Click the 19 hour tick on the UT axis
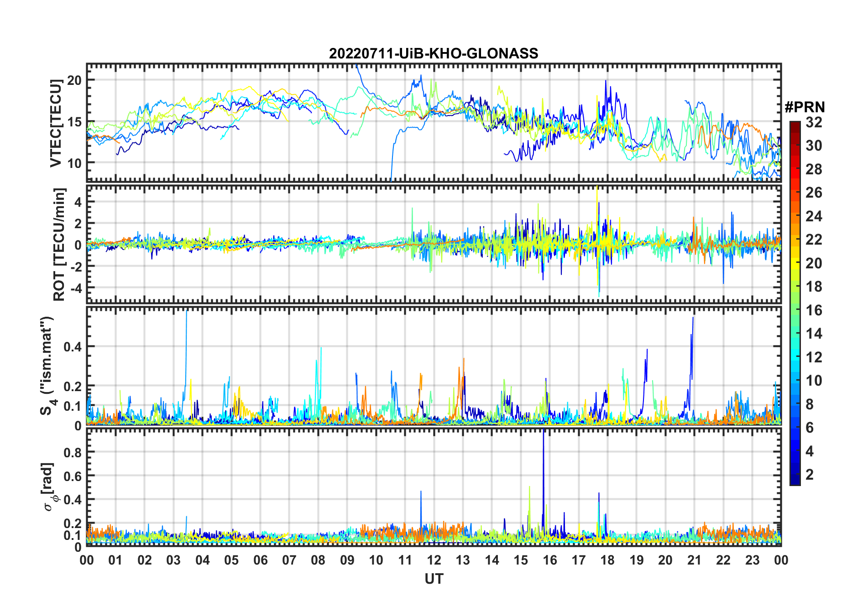The height and width of the screenshot is (607, 868). pos(637,560)
